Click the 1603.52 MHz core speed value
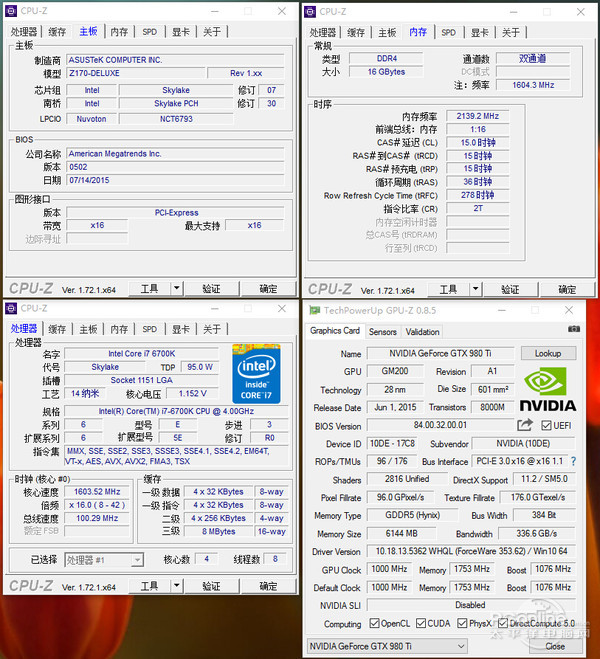 pos(97,491)
